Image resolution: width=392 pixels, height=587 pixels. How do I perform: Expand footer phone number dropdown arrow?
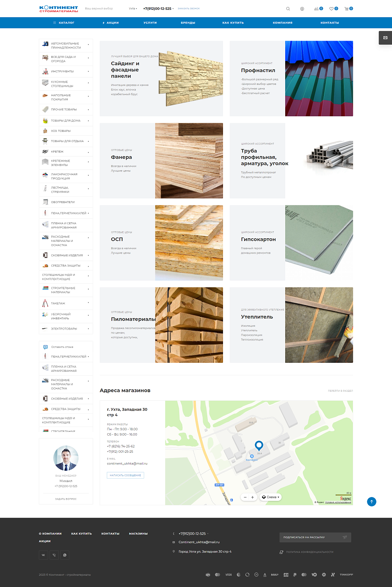click(208, 534)
